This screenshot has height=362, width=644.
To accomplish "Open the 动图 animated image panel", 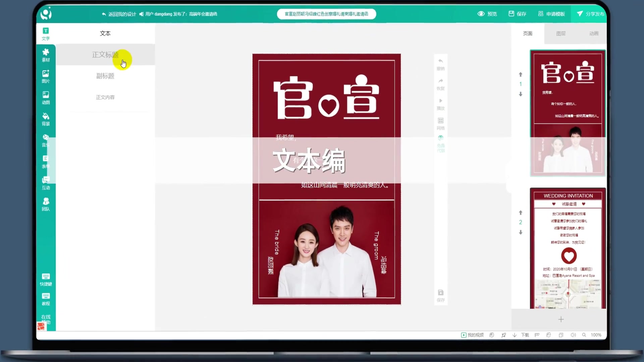I will (46, 98).
